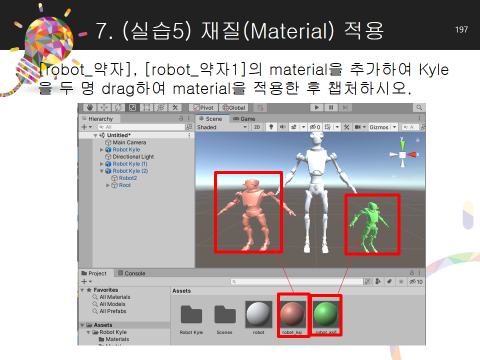Switch to the Game tab
This screenshot has width=480, height=360.
click(x=244, y=119)
